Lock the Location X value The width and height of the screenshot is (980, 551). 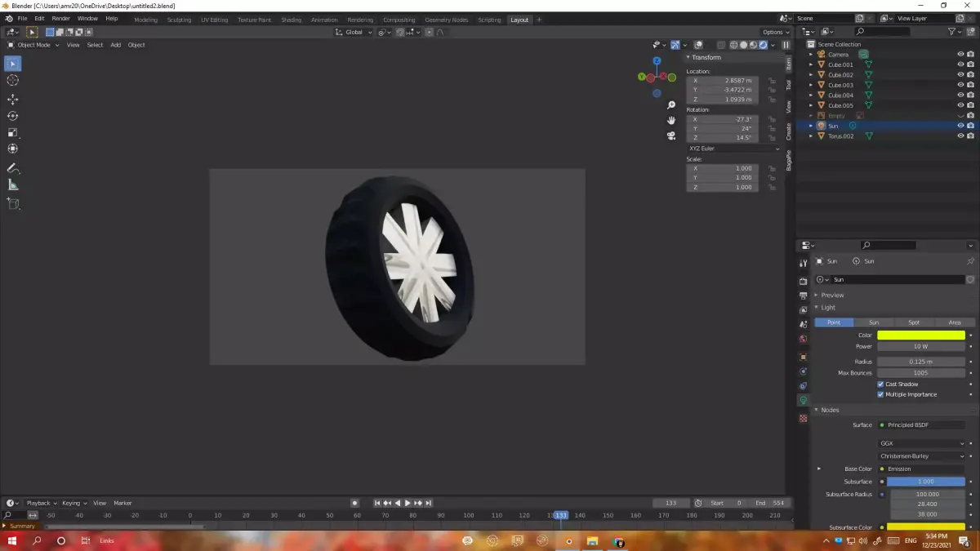[x=771, y=81]
